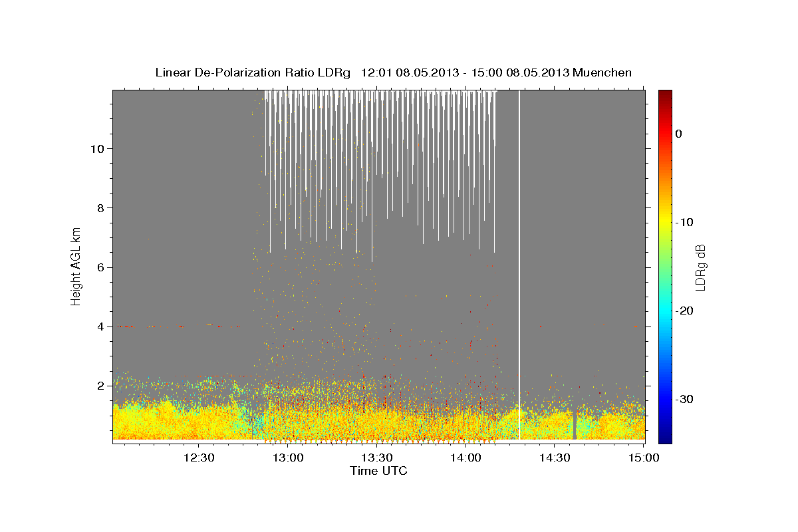Viewport: 798px width, 532px height.
Task: Click the 14:30 time tick label
Action: tap(555, 458)
